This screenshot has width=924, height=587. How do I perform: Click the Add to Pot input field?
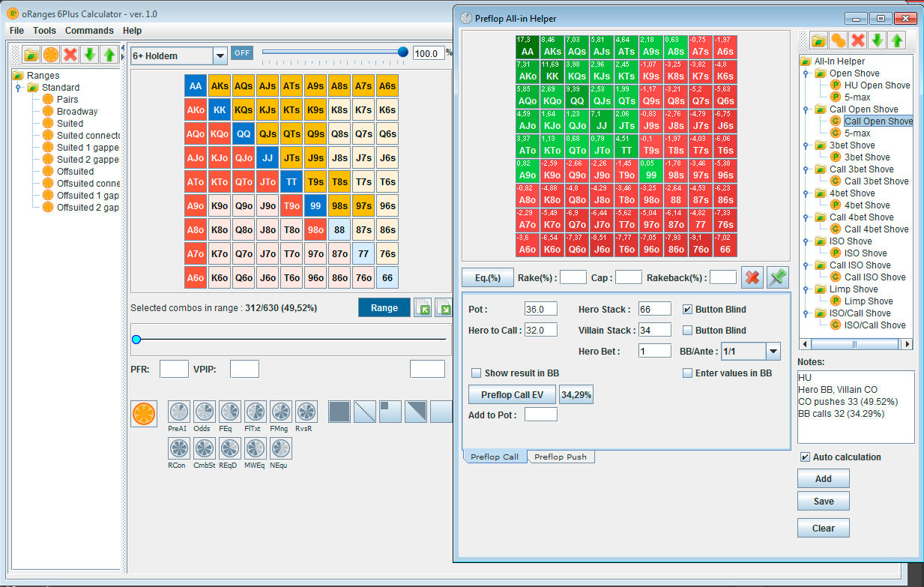pyautogui.click(x=541, y=414)
